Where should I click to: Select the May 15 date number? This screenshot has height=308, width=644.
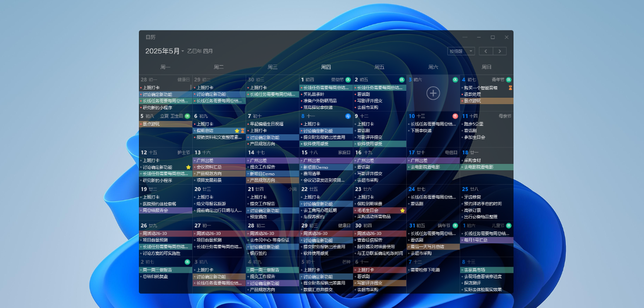click(x=305, y=153)
